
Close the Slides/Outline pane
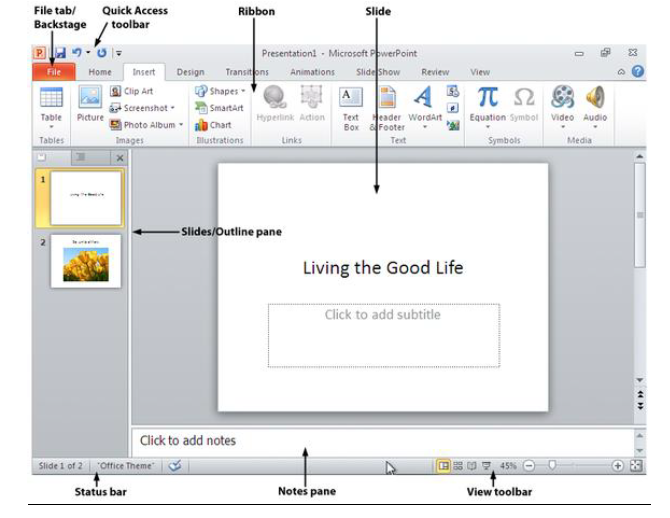tap(120, 158)
